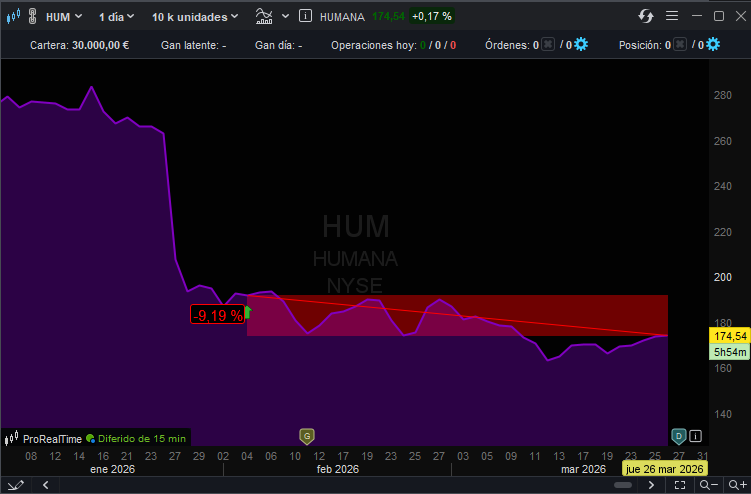The height and width of the screenshot is (494, 751).
Task: Open the hamburger menu icon
Action: pyautogui.click(x=672, y=16)
